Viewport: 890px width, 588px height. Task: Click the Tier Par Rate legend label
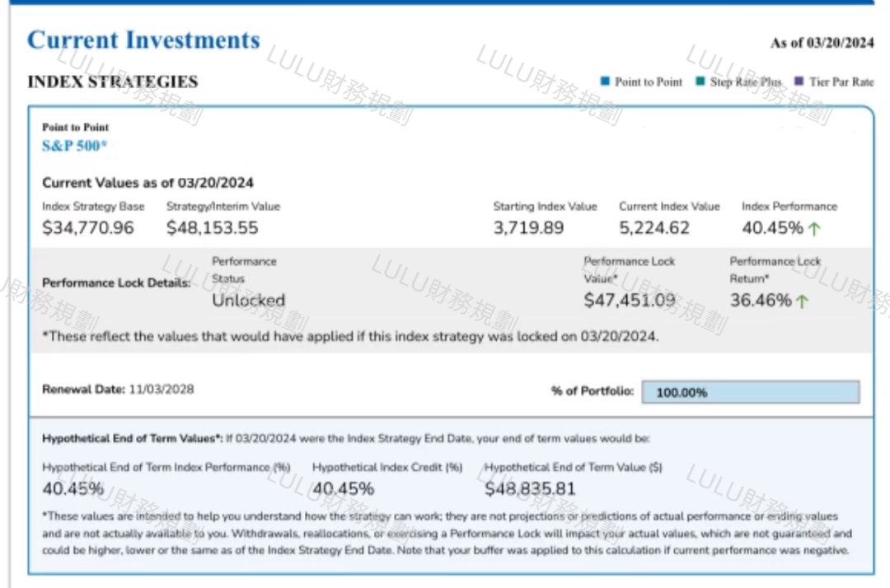click(841, 82)
